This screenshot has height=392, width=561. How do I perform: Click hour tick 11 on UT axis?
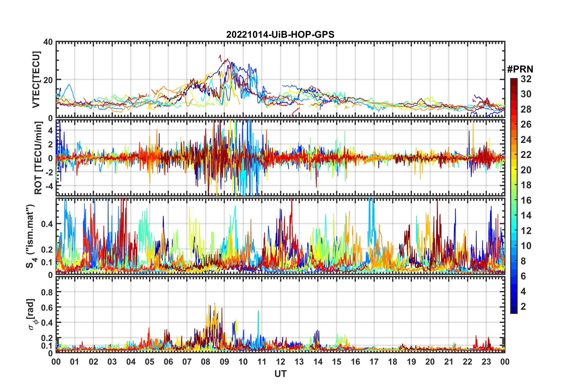(262, 362)
